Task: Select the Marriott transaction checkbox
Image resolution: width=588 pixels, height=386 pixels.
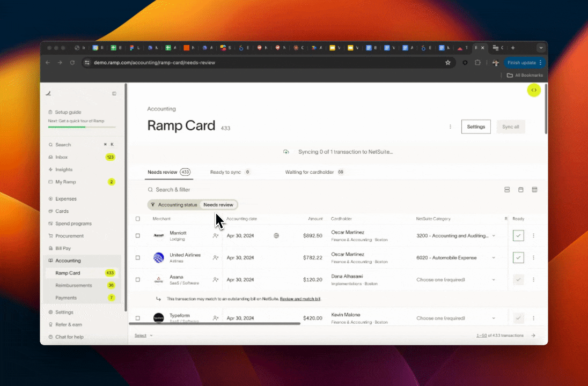Action: (x=138, y=236)
